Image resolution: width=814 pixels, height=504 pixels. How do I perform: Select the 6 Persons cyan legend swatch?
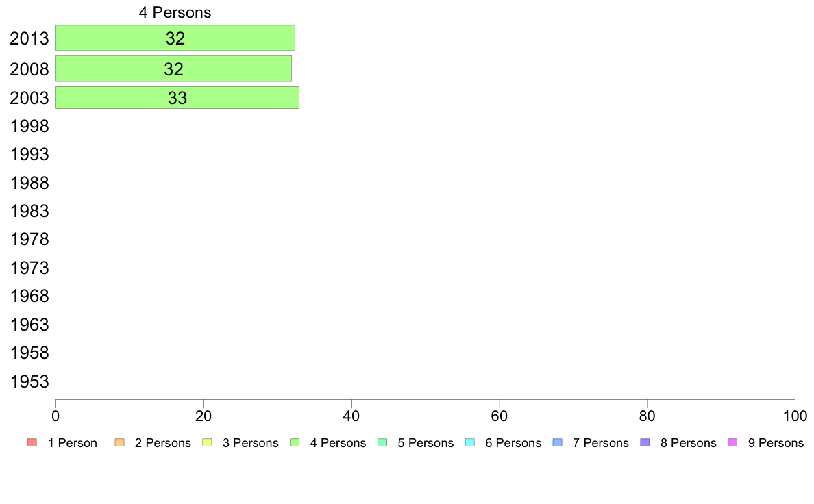pos(470,443)
